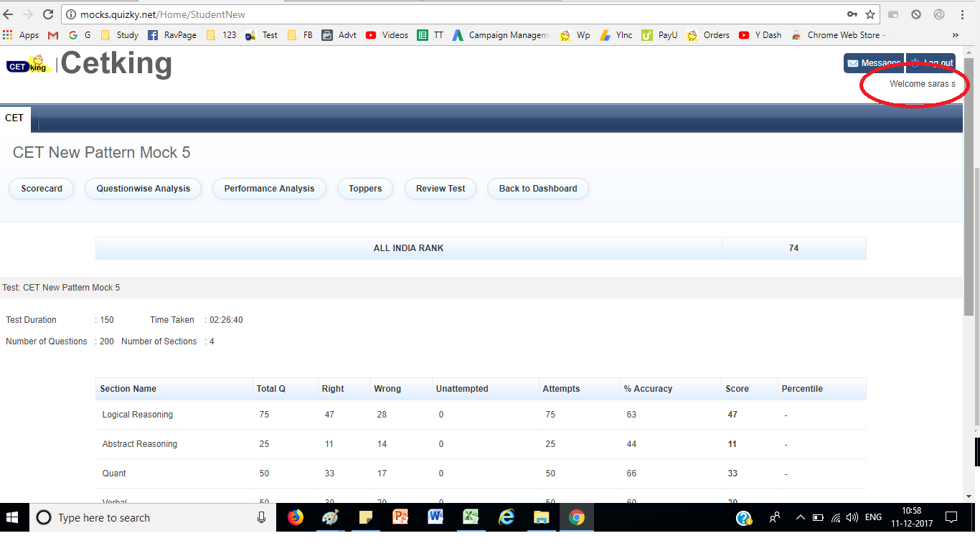Switch to Word in the taskbar

(435, 517)
